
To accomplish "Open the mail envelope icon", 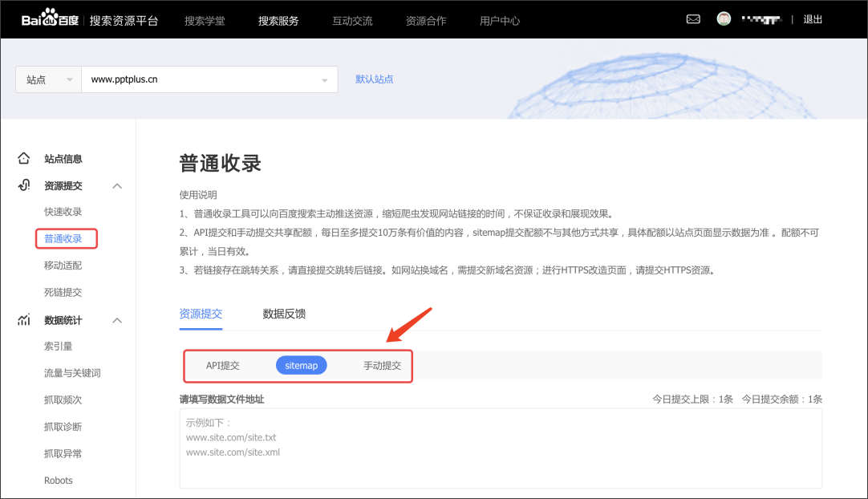I will tap(693, 19).
